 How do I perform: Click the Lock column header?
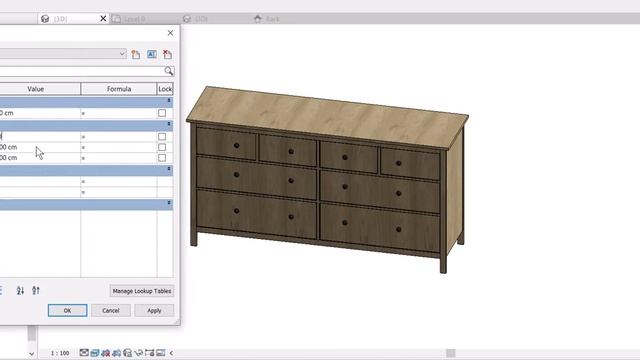[165, 89]
